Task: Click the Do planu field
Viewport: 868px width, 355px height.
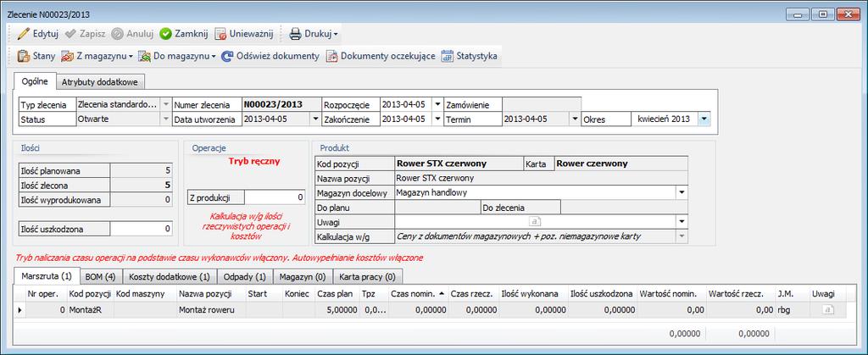Action: (437, 208)
